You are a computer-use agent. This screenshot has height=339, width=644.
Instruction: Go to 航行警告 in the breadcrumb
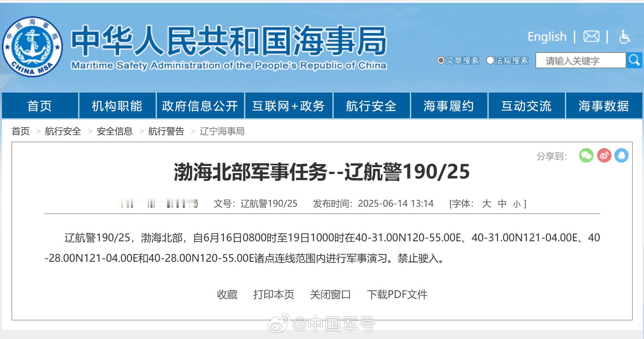click(166, 131)
